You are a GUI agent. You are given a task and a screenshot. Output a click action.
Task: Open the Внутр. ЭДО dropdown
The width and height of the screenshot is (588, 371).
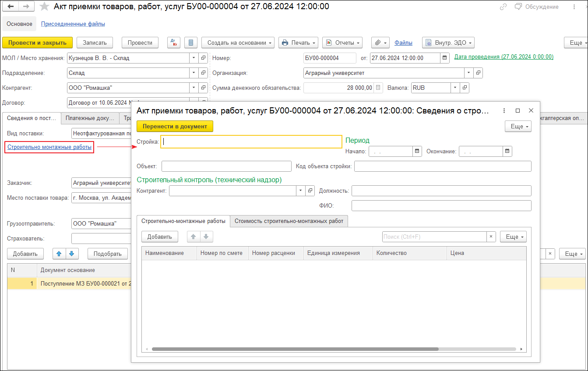pos(448,42)
